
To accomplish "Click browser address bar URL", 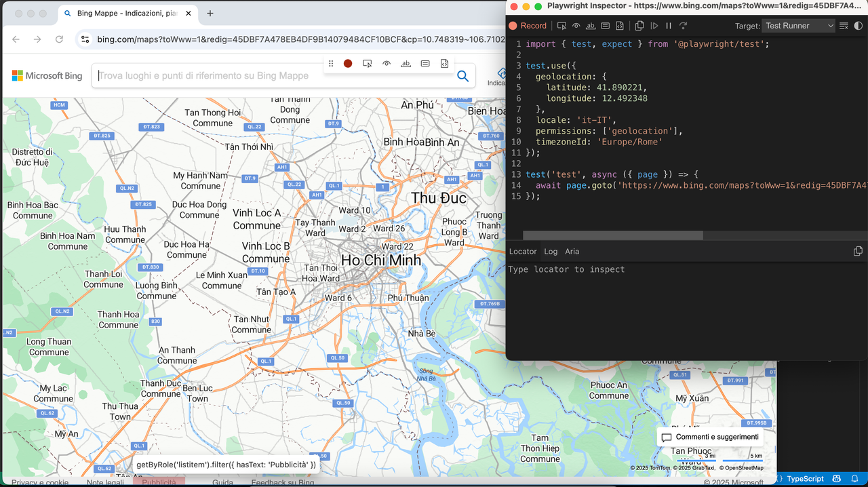I will tap(301, 39).
